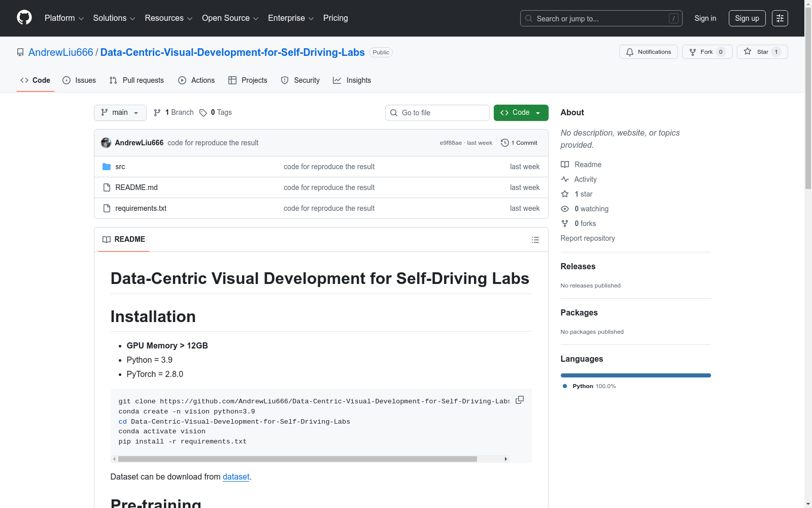
Task: Click the README book icon in tab header
Action: pos(107,239)
